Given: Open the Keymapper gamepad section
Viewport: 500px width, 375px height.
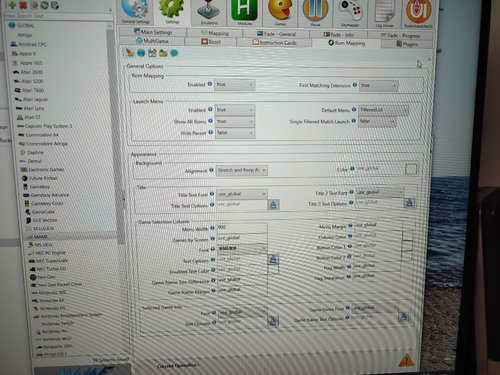Looking at the screenshot, I should pyautogui.click(x=350, y=13).
